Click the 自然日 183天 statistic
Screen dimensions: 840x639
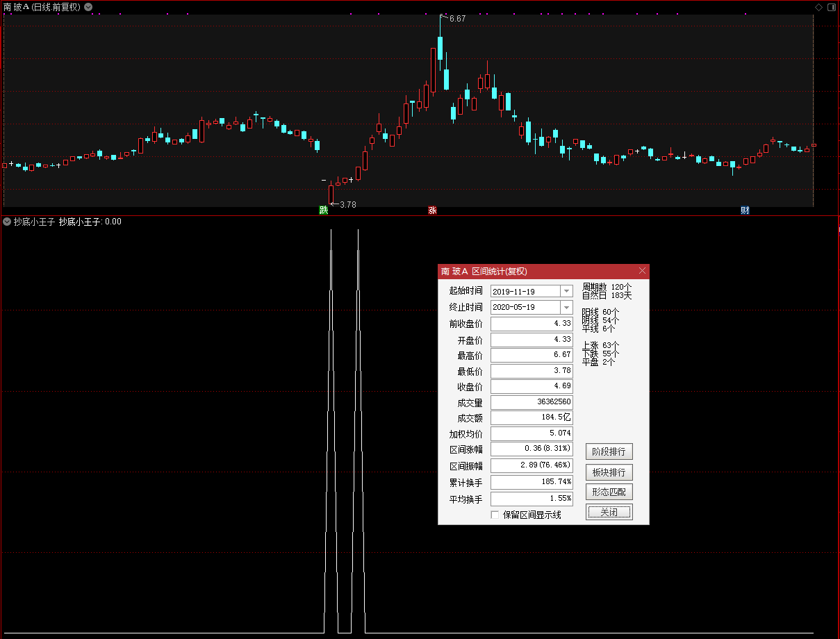point(607,296)
